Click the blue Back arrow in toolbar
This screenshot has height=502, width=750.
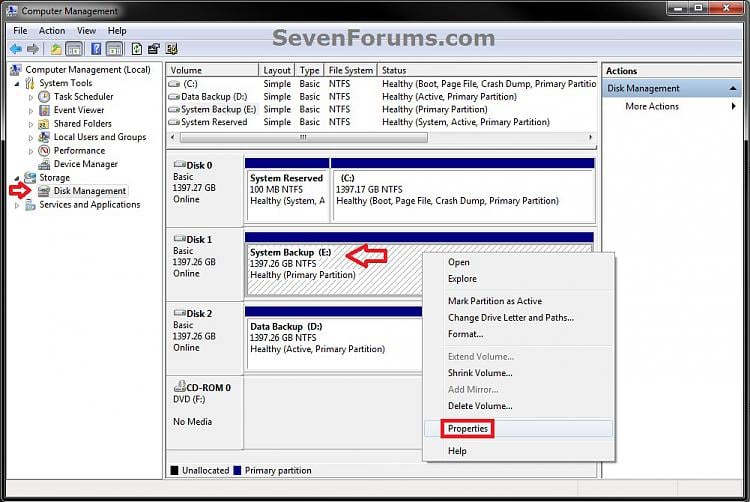tap(16, 49)
